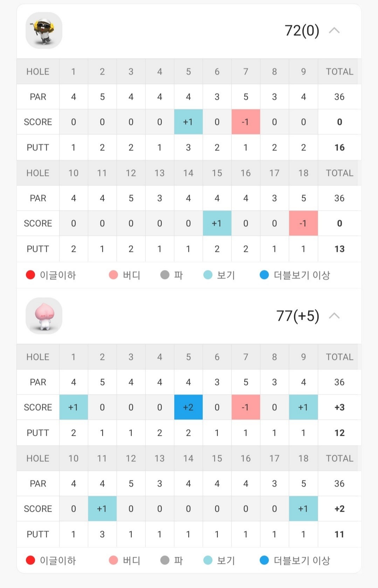This screenshot has height=588, width=378.
Task: Select second player's +2 double bogey cell
Action: (x=188, y=407)
